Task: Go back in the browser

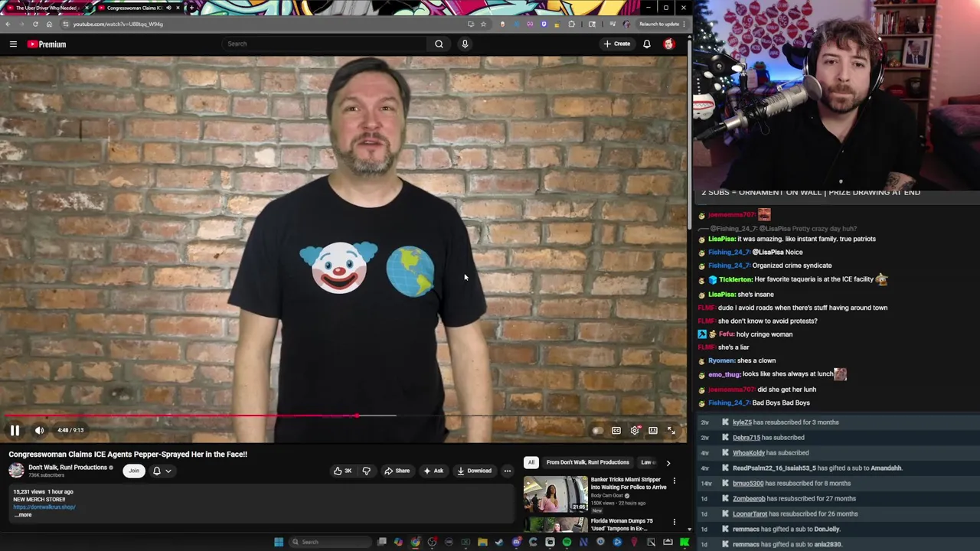Action: click(x=8, y=24)
